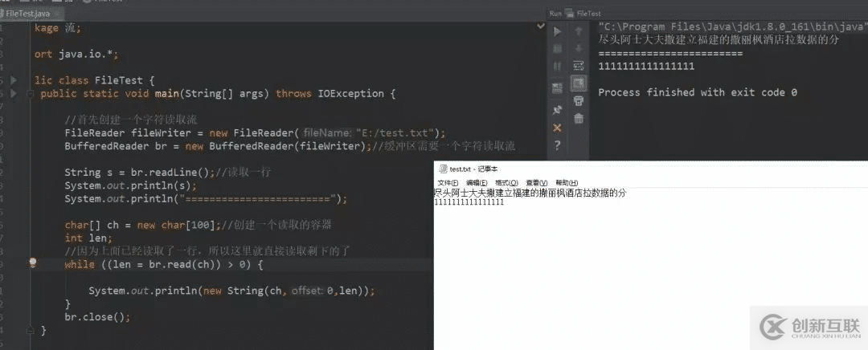Click the first Chinese line in Notepad

click(x=530, y=193)
